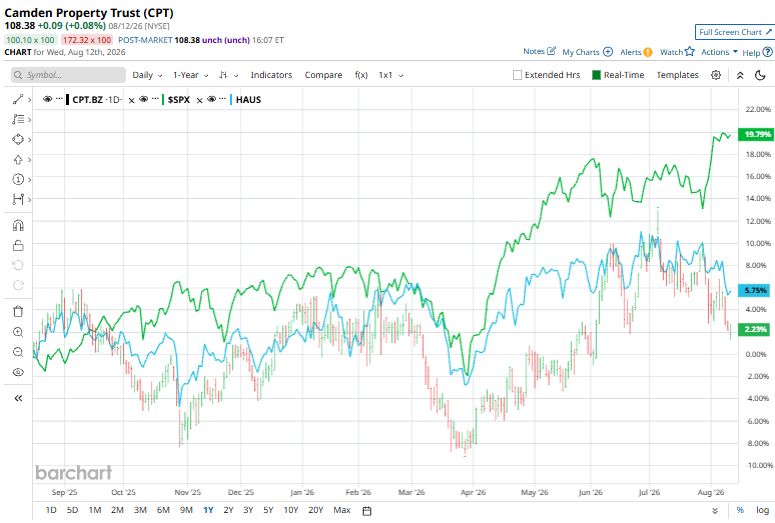Select the 5Y time range
Viewport: 775px width, 523px height.
click(x=268, y=510)
